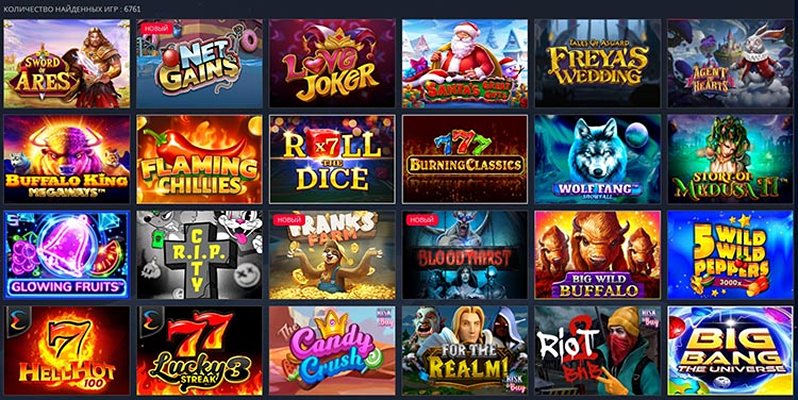
Task: Select the Love Joker game tile
Action: click(x=332, y=64)
